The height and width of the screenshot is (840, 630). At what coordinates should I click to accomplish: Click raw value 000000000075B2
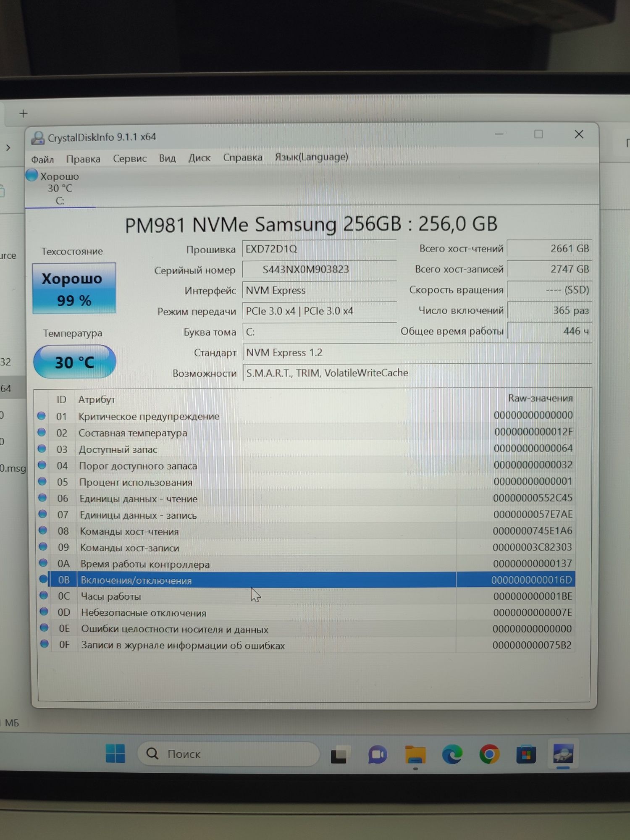(x=532, y=645)
